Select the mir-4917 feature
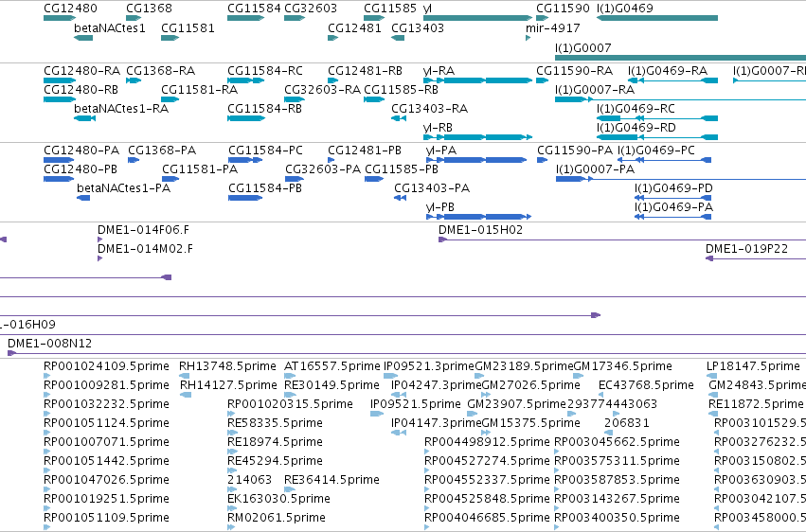 [528, 38]
